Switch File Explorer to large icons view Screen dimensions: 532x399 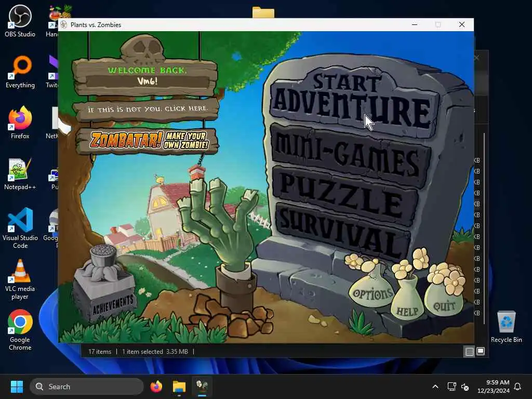point(481,351)
